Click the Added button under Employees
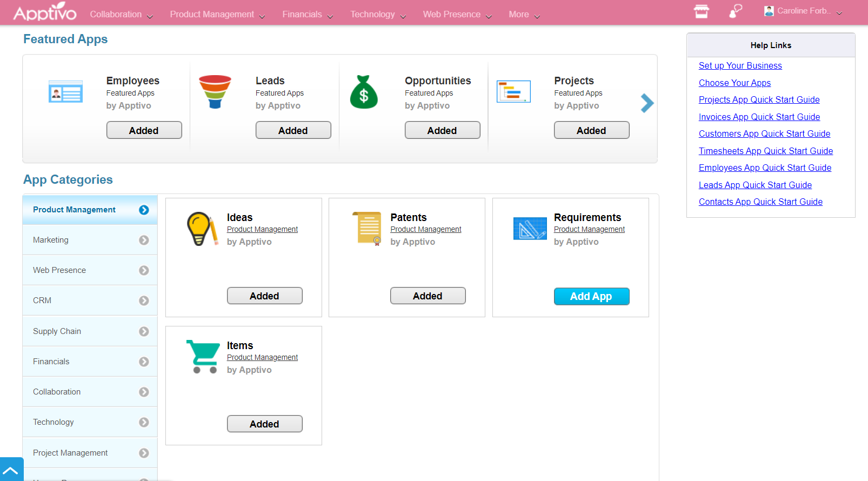This screenshot has width=868, height=481. coord(144,130)
